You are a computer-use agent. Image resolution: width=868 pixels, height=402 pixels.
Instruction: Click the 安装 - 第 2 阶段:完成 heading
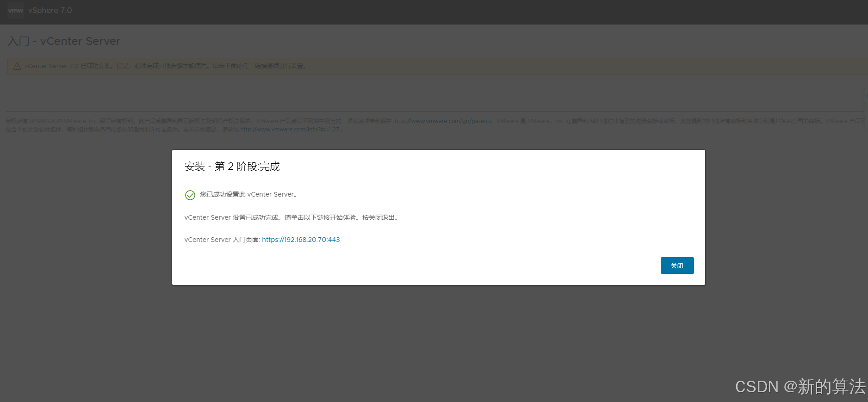pos(232,167)
